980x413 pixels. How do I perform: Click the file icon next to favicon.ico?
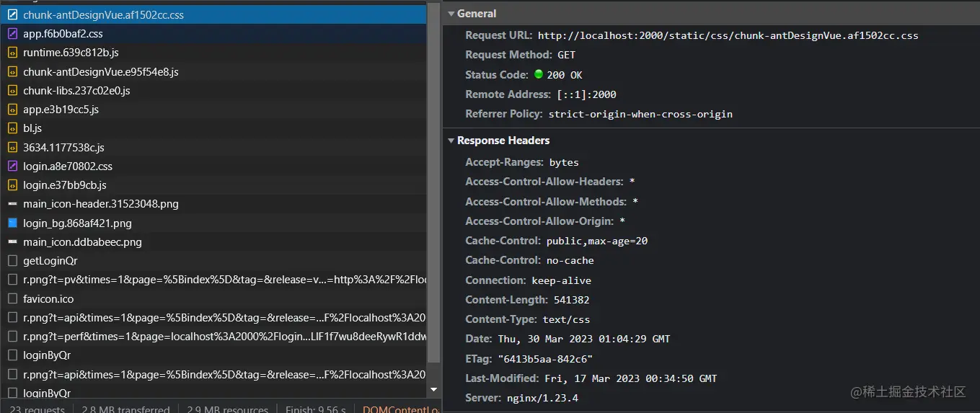pos(12,299)
